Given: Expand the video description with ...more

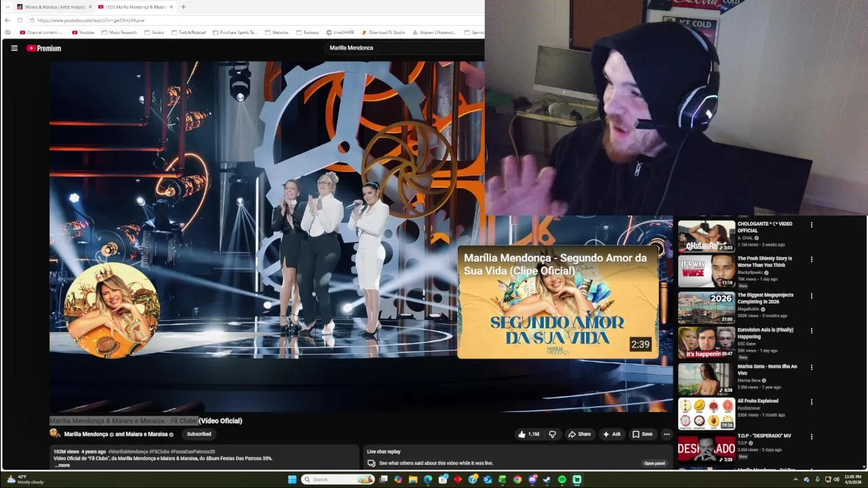Looking at the screenshot, I should pos(62,465).
